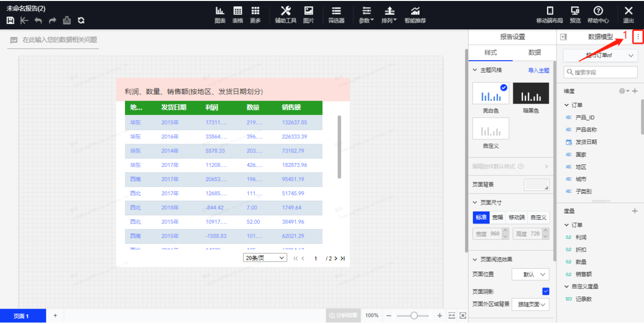The width and height of the screenshot is (644, 324).
Task: Select 宽幅 page size option
Action: click(x=497, y=217)
